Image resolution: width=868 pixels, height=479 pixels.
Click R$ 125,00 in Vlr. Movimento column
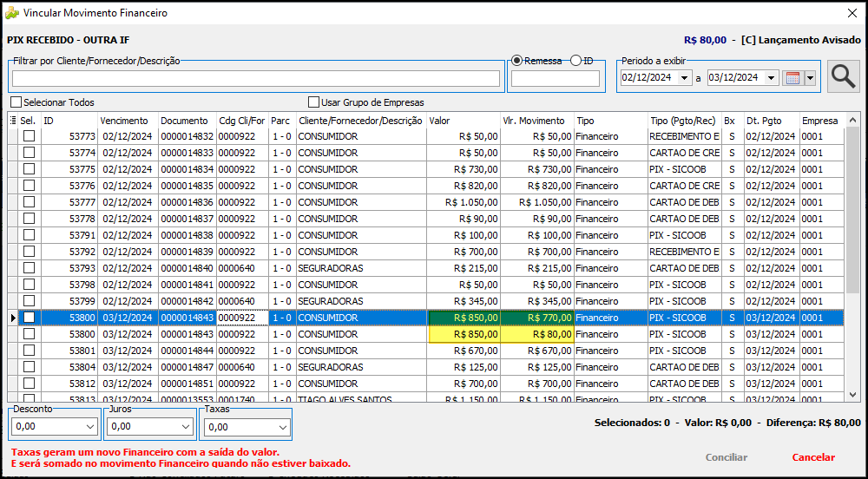click(537, 367)
